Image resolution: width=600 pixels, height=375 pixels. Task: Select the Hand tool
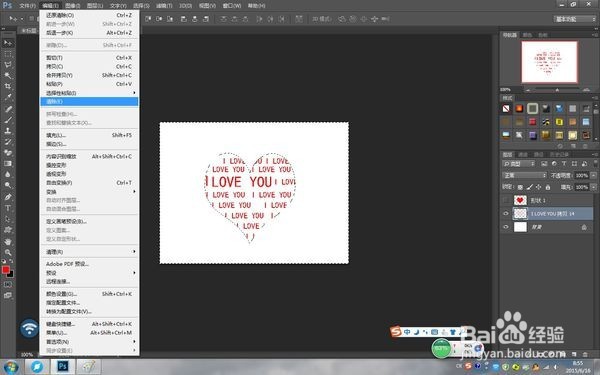pos(8,242)
